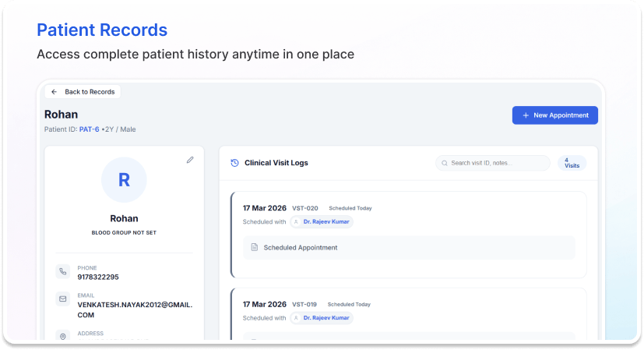The width and height of the screenshot is (644, 350).
Task: Focus the Search visit ID, notes field
Action: coord(492,163)
